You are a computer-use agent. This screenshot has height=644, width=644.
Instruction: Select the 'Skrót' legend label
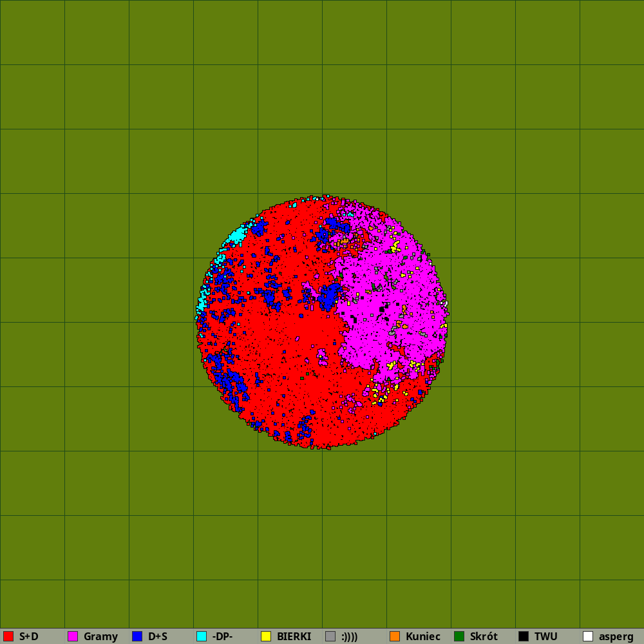[x=484, y=636]
